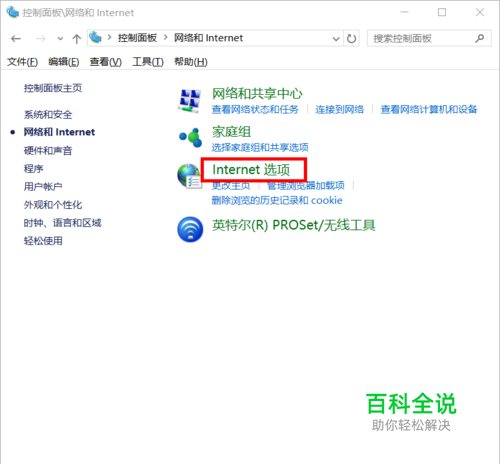The image size is (500, 464).
Task: Click the 搜索控制面板 search field
Action: click(429, 38)
